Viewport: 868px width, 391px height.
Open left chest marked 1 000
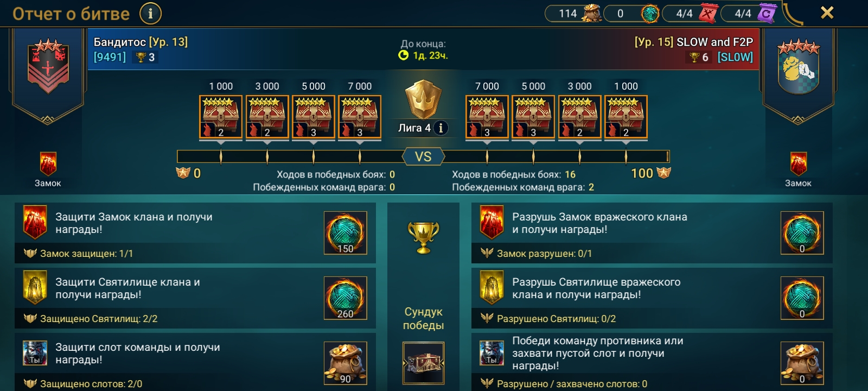coord(221,117)
